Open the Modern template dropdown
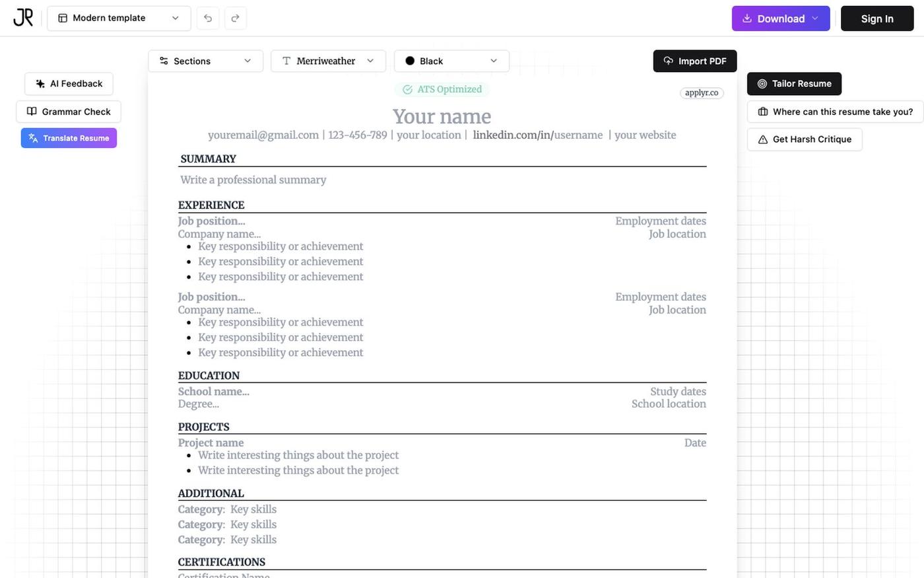 pos(119,18)
